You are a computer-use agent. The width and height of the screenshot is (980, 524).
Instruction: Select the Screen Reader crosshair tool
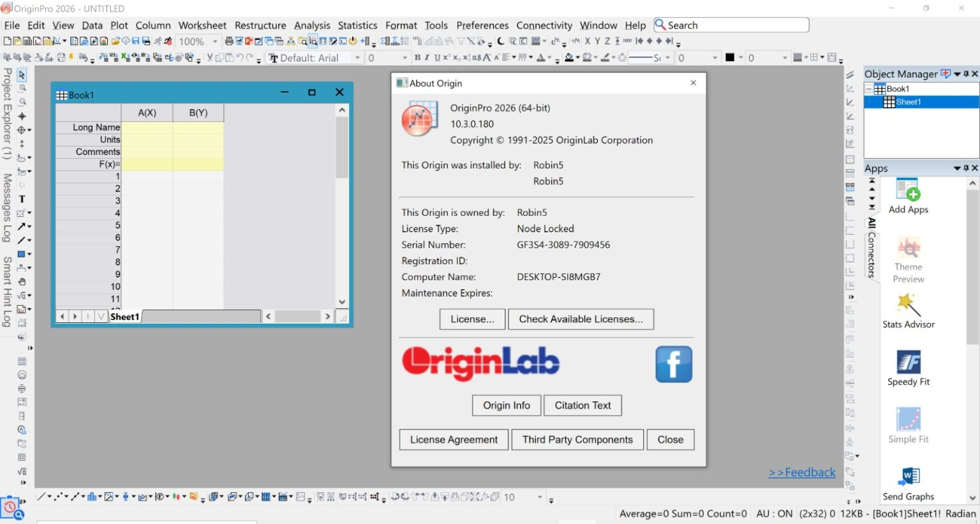click(x=22, y=116)
